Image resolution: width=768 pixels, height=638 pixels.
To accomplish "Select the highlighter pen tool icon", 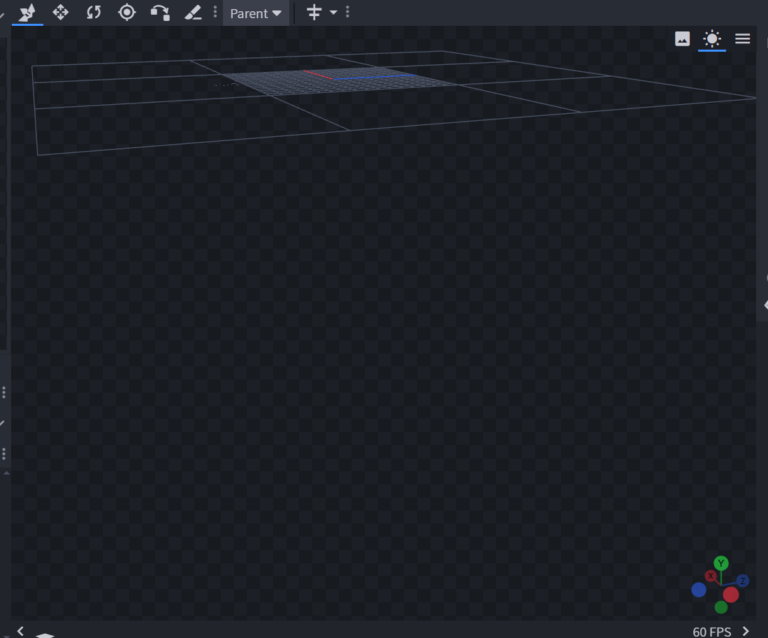I will pyautogui.click(x=193, y=12).
